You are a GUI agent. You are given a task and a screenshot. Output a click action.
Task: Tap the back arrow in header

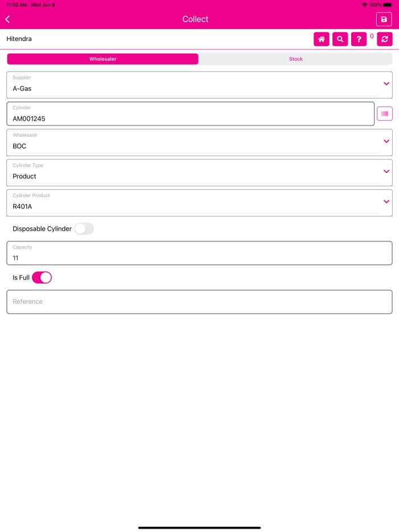8,19
